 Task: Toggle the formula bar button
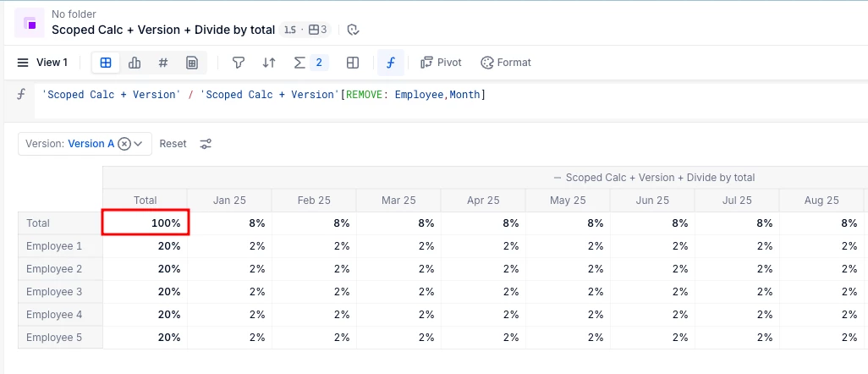[391, 63]
